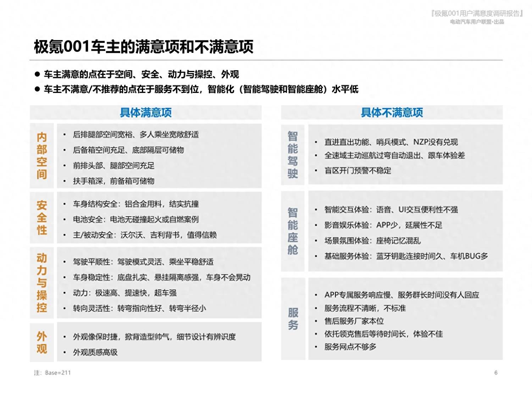This screenshot has height=399, width=532.
Task: Click line 基础服务体验：蓝牙钥匙连接时间久、车机BUG多
Action: click(x=406, y=256)
